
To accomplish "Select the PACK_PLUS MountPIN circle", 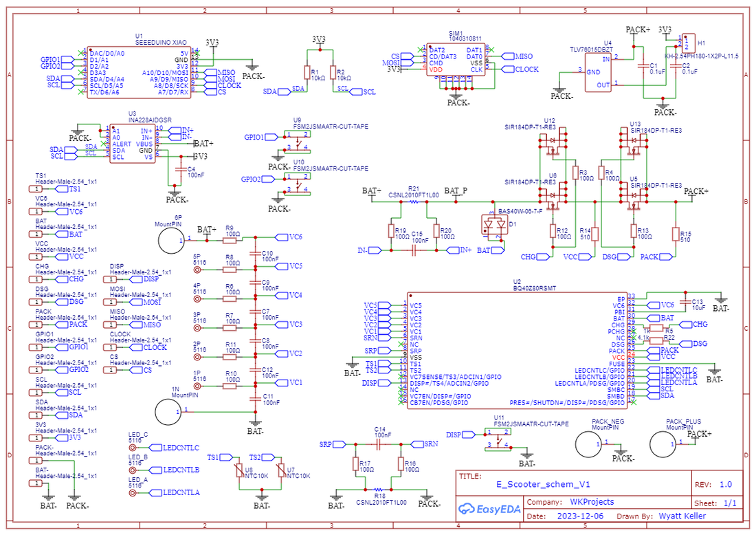I will [663, 444].
